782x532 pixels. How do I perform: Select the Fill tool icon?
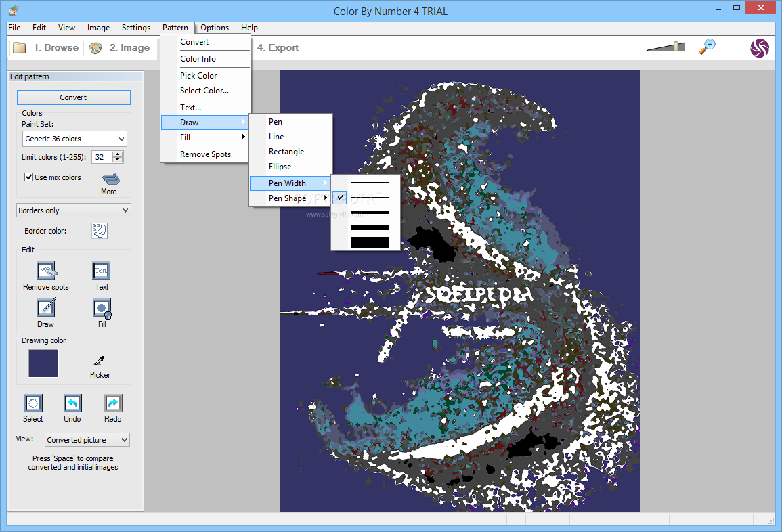[102, 309]
